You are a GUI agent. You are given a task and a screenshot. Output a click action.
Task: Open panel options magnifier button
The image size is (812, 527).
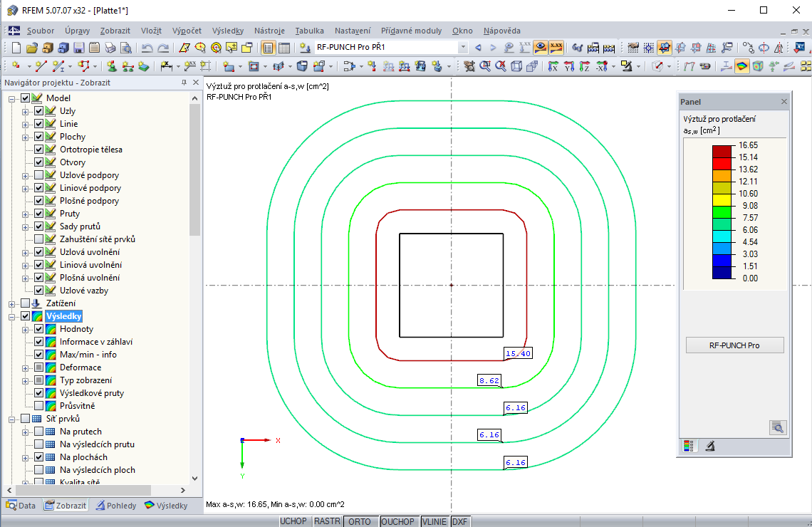[x=778, y=427]
